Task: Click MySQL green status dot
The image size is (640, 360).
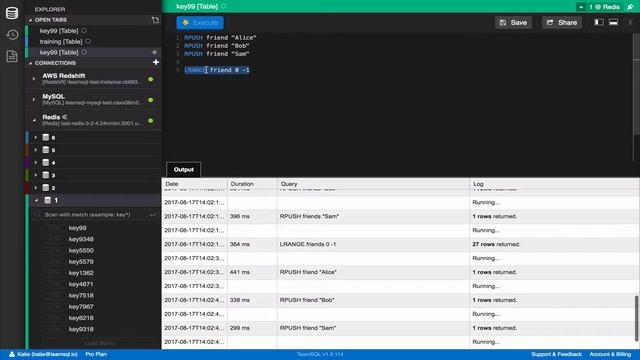Action: (151, 100)
